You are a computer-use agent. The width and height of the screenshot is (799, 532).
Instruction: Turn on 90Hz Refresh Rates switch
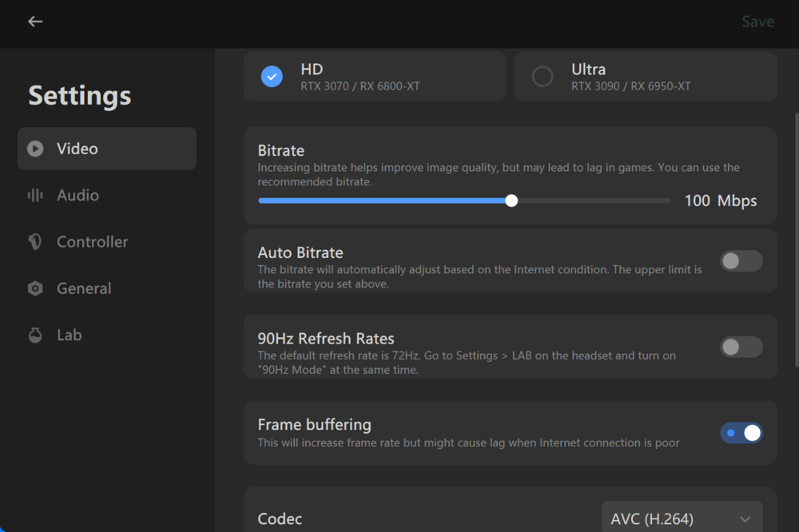click(x=741, y=347)
